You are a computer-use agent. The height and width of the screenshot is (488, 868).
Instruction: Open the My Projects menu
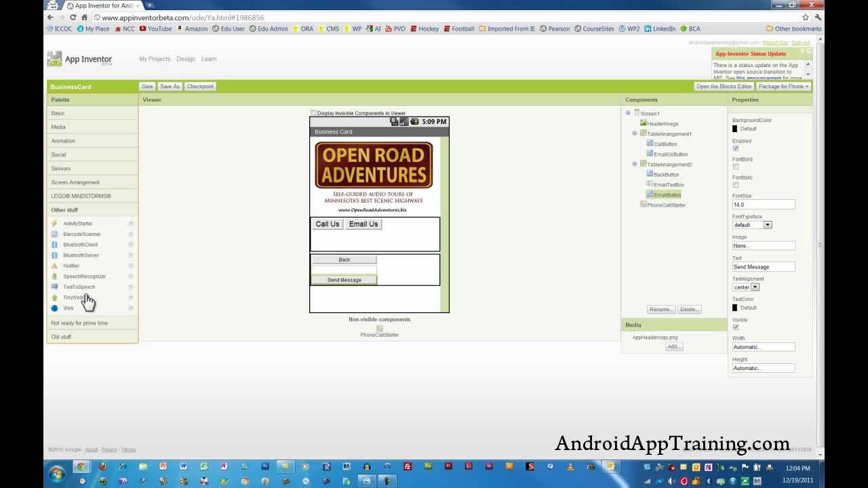point(155,59)
